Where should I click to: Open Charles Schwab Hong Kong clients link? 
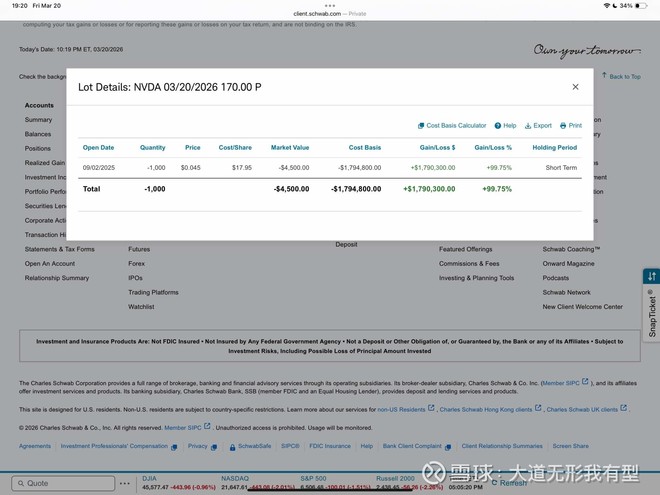[x=487, y=409]
